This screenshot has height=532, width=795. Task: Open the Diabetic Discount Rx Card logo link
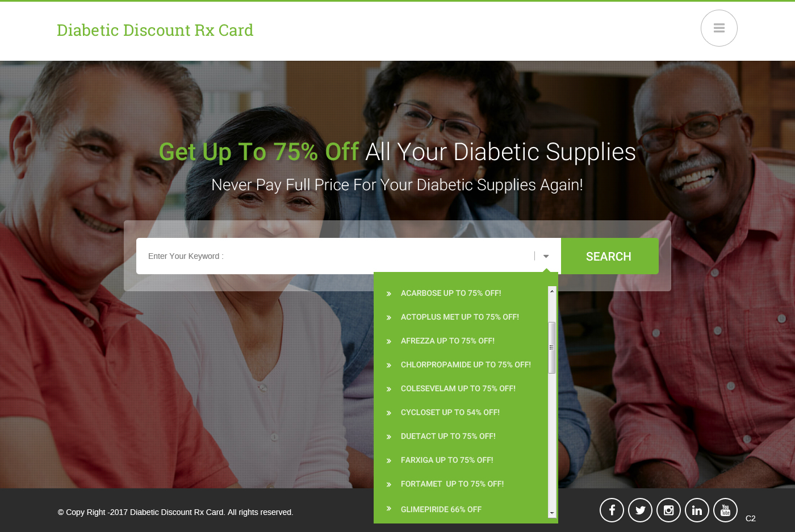[x=155, y=30]
